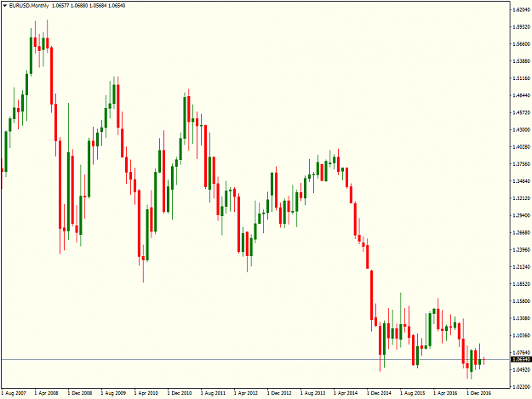Click the 1 Dec 2008 date label
This screenshot has height=399, width=532.
(80, 393)
